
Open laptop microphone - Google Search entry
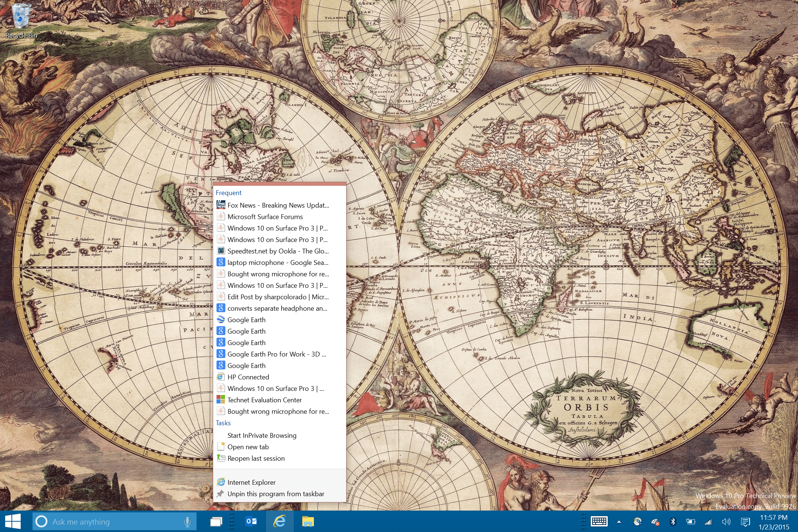[280, 262]
